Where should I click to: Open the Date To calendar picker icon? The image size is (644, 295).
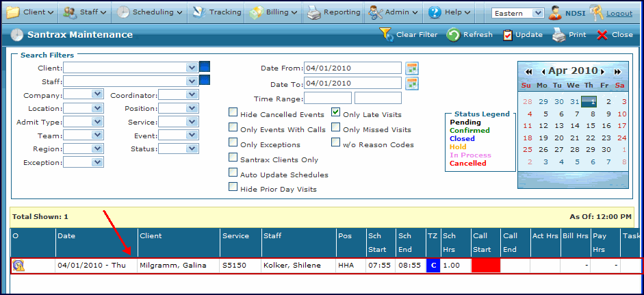(412, 84)
